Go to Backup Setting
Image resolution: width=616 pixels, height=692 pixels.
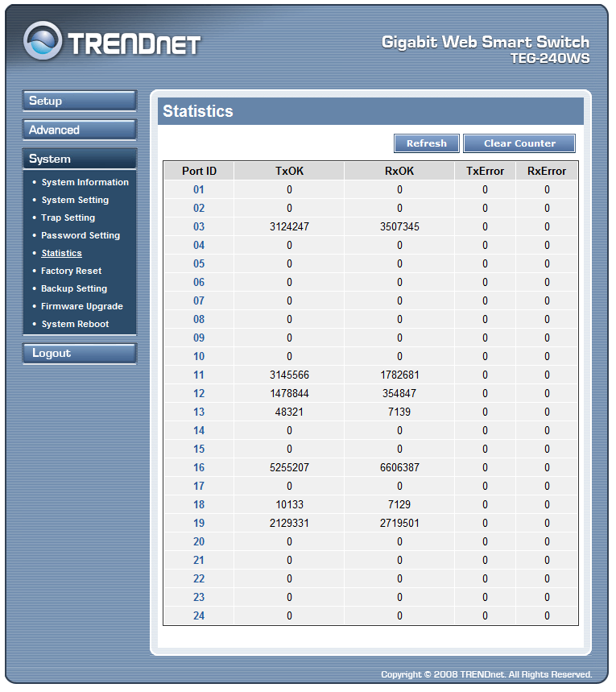point(74,288)
